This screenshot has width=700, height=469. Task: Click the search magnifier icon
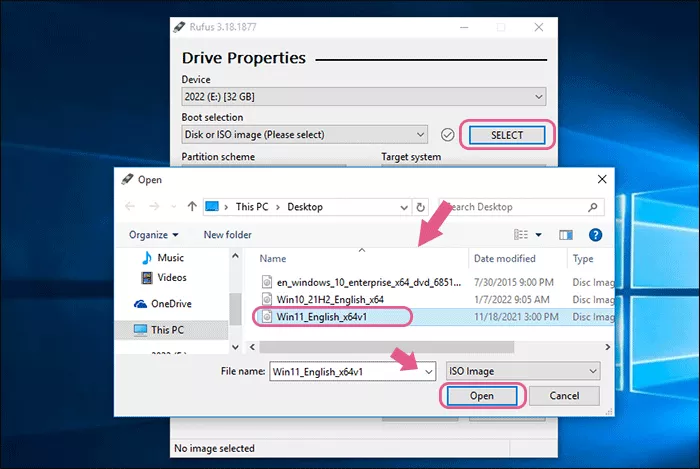tap(592, 207)
